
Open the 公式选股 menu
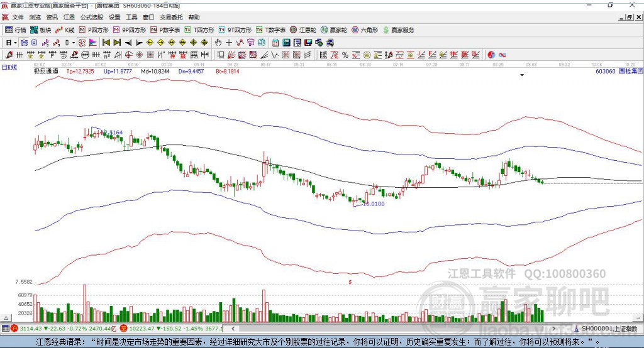[x=92, y=17]
